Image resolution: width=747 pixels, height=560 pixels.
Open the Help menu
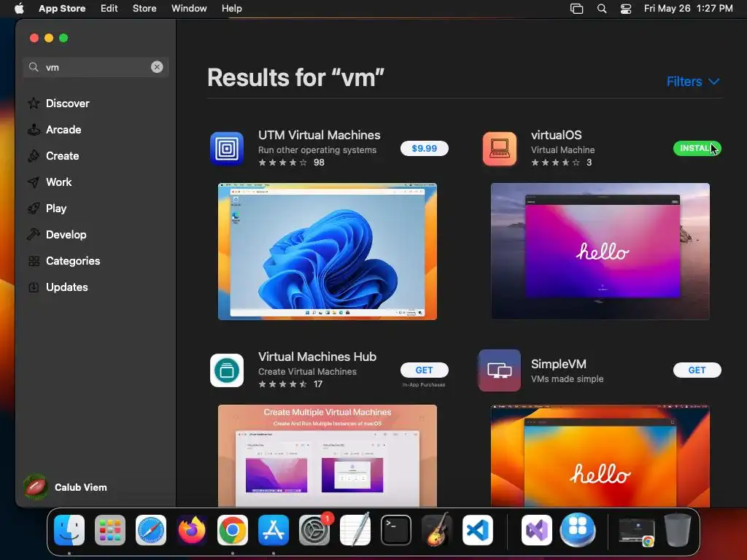pos(231,9)
